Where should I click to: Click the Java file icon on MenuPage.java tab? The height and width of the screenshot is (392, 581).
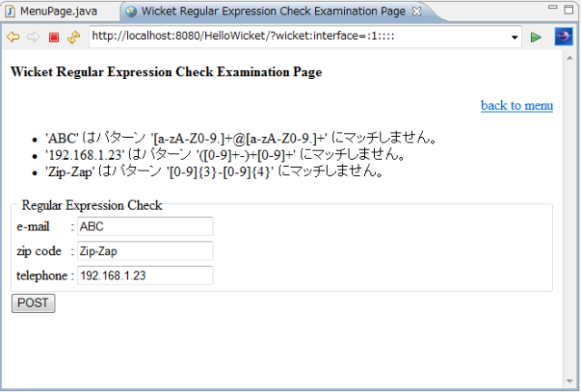10,11
